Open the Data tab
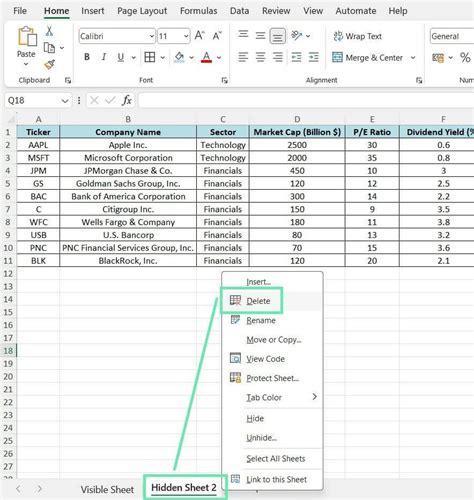The image size is (474, 500). coord(239,11)
